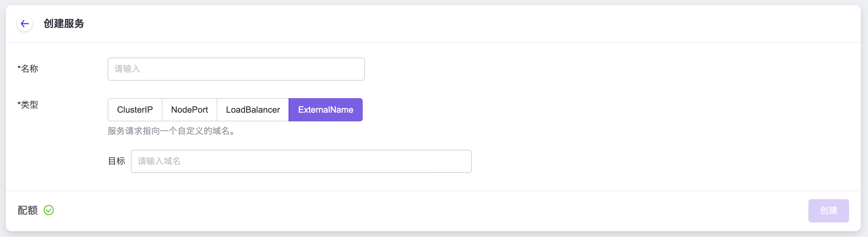Click the 名称 field label
Image resolution: width=868 pixels, height=237 pixels.
(x=29, y=69)
